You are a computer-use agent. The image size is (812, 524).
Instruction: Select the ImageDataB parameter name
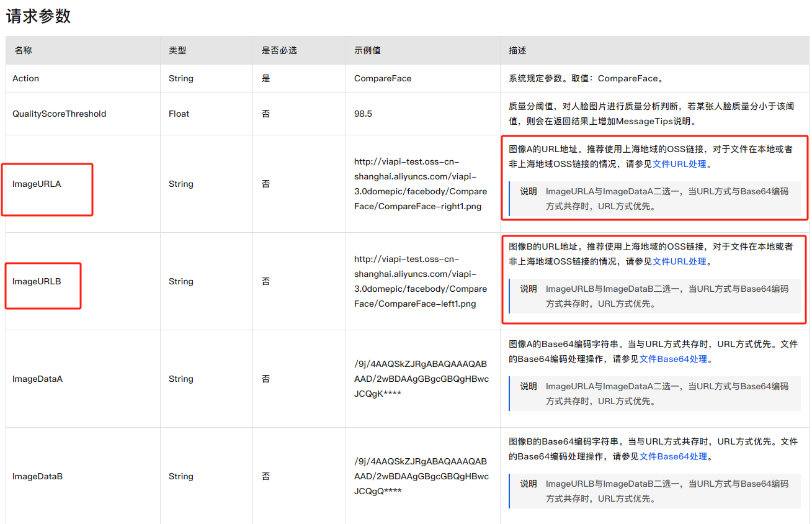point(37,477)
